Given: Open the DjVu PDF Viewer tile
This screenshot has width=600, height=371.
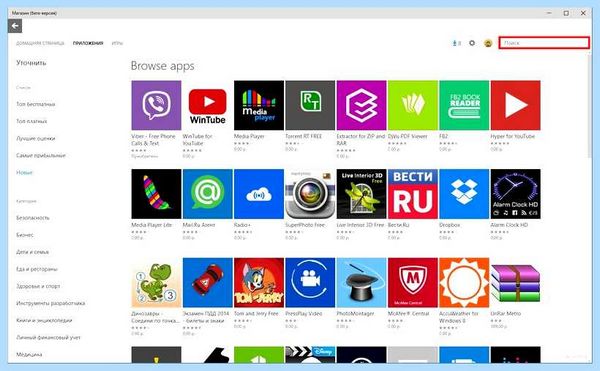Looking at the screenshot, I should [x=412, y=105].
